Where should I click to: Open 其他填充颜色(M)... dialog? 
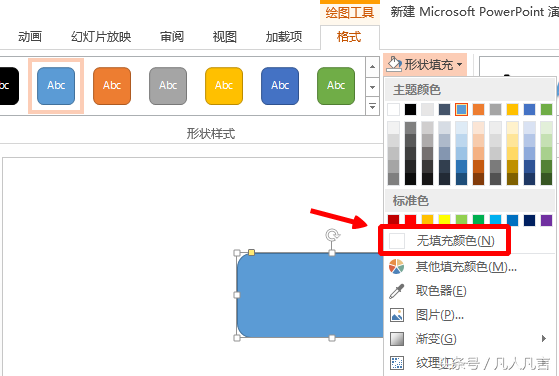tap(470, 266)
